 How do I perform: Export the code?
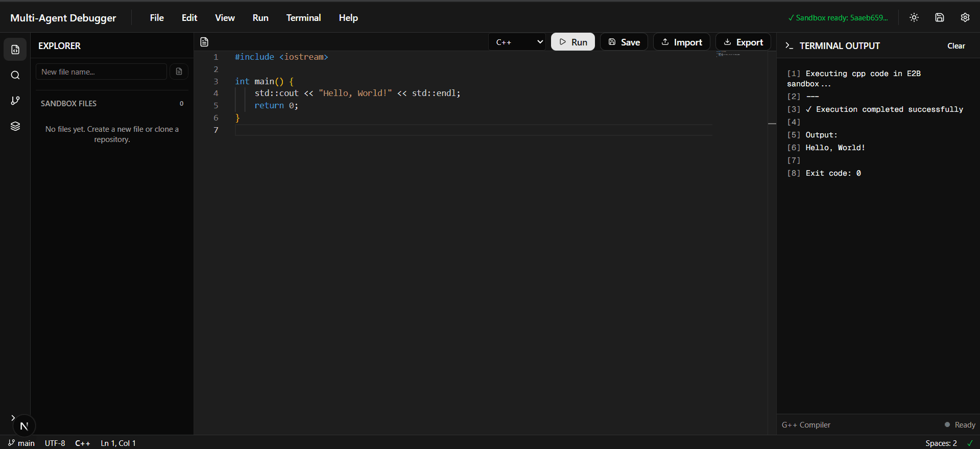point(744,42)
